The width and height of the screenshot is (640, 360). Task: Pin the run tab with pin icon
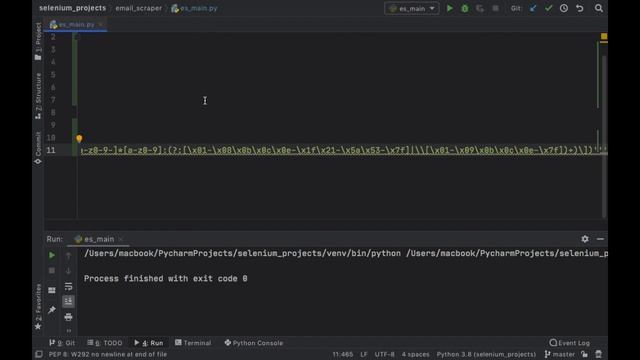point(52,310)
